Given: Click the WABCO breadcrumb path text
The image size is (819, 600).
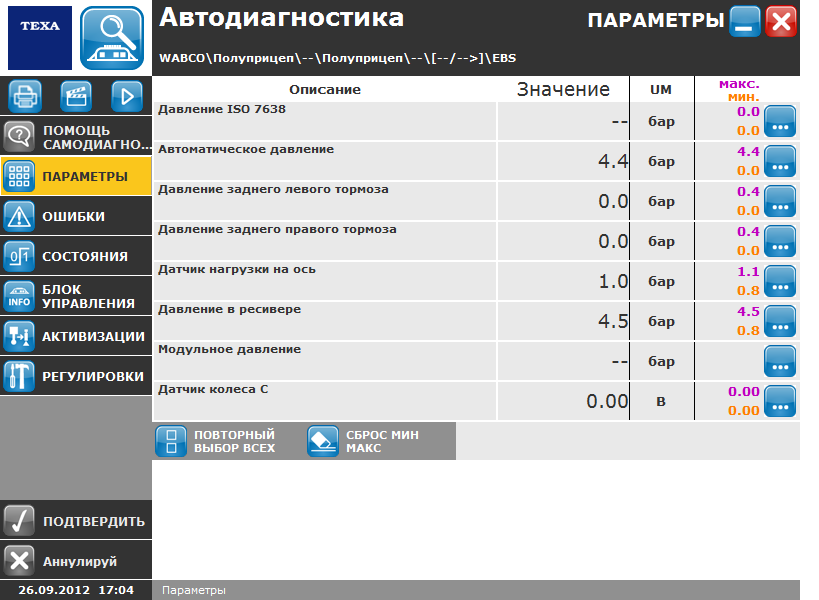Looking at the screenshot, I should [337, 58].
